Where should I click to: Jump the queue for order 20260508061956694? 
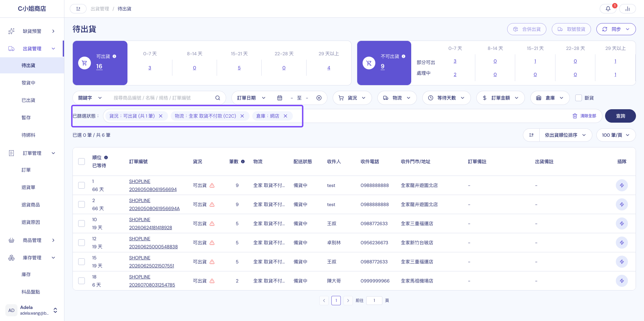coord(622,185)
